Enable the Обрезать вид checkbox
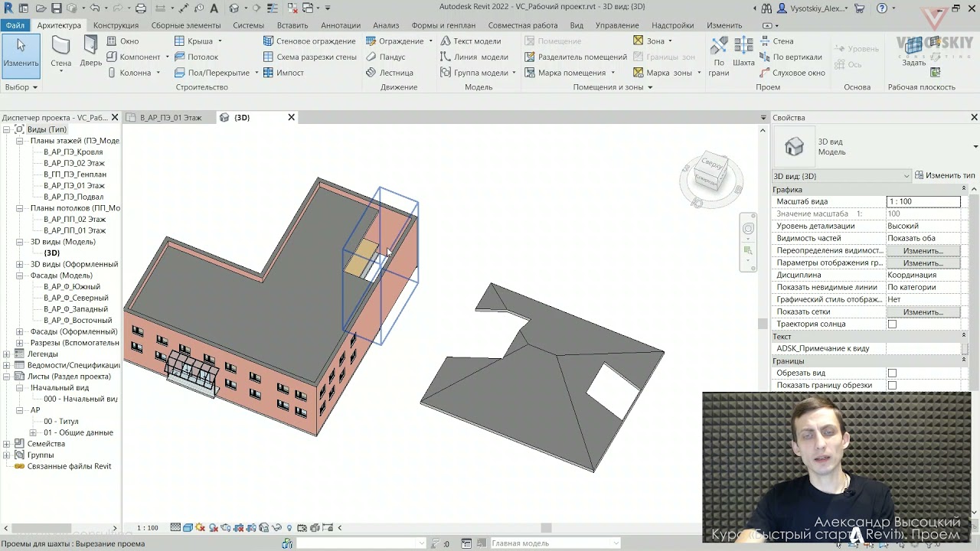This screenshot has width=980, height=551. [x=892, y=373]
